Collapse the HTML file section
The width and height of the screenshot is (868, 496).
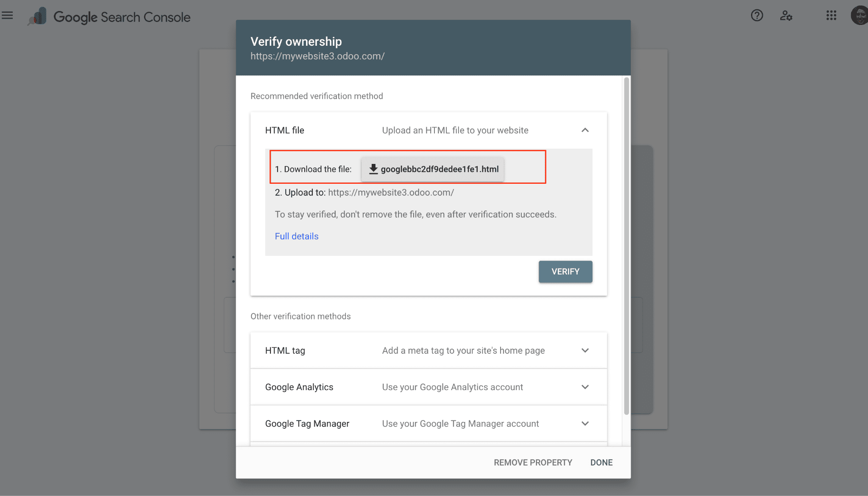(585, 130)
